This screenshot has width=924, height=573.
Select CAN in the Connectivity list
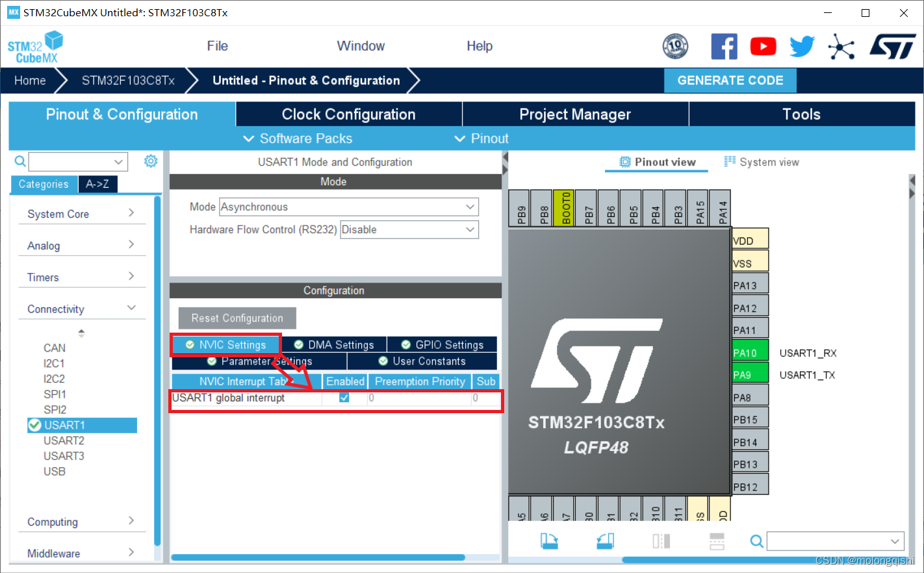point(55,348)
